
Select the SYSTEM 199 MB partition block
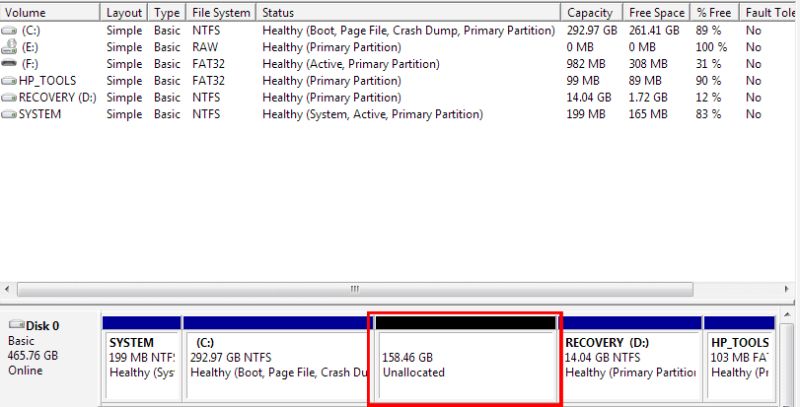(x=142, y=359)
